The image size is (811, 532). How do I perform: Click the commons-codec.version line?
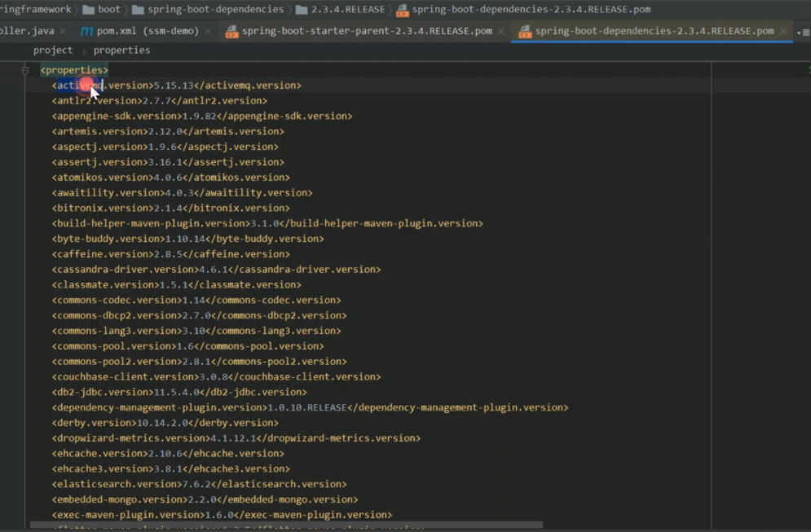click(196, 300)
